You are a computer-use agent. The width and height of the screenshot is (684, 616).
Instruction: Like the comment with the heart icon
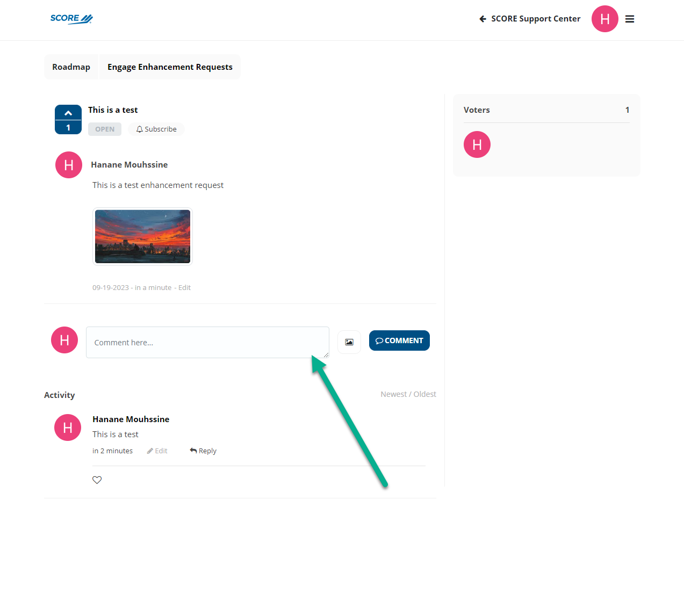[x=97, y=480]
